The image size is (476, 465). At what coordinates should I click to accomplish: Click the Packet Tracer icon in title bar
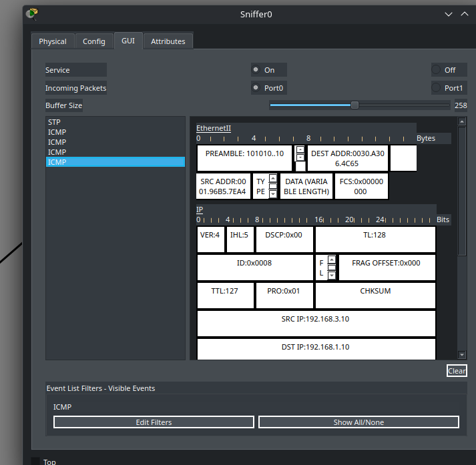(x=32, y=13)
